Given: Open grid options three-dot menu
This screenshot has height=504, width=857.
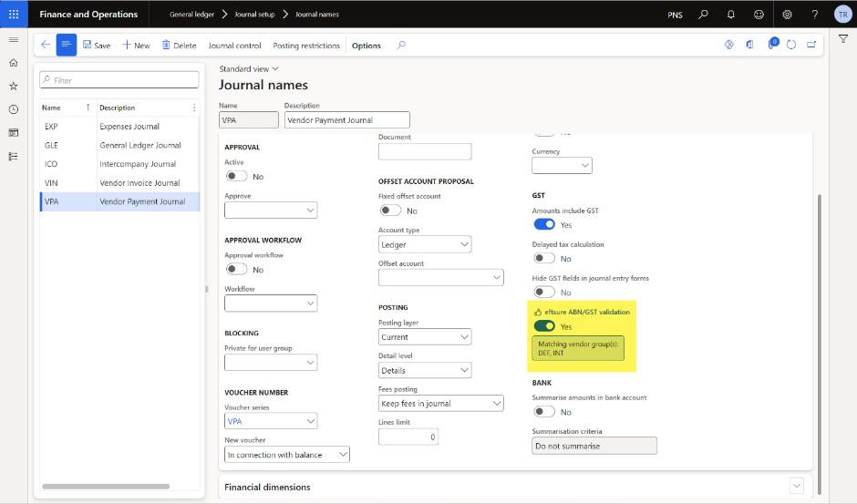Looking at the screenshot, I should [194, 108].
